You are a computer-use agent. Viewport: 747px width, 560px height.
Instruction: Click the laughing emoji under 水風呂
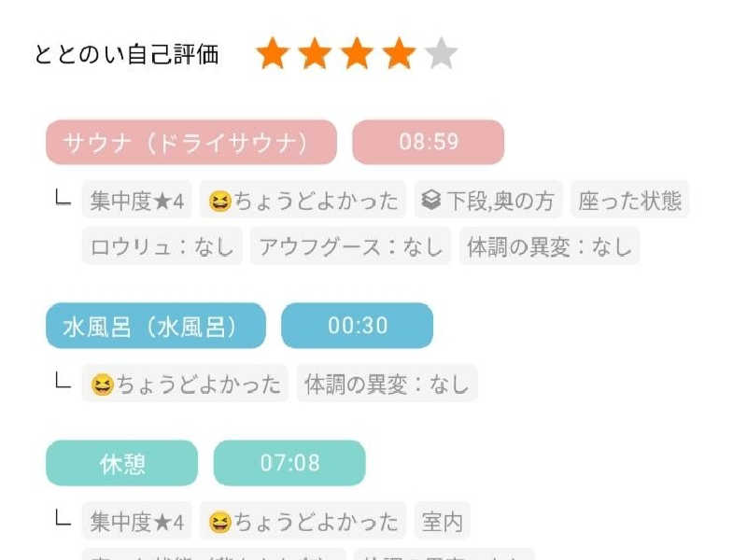click(x=103, y=385)
